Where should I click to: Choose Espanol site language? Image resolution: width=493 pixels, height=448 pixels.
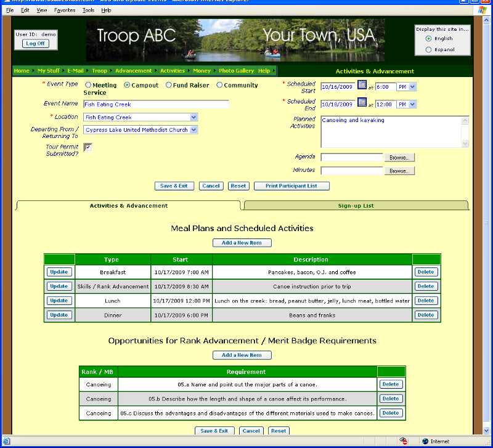(x=428, y=50)
